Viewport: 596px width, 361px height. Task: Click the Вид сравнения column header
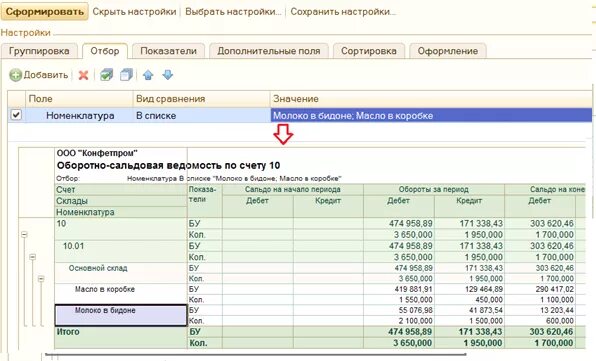[202, 99]
